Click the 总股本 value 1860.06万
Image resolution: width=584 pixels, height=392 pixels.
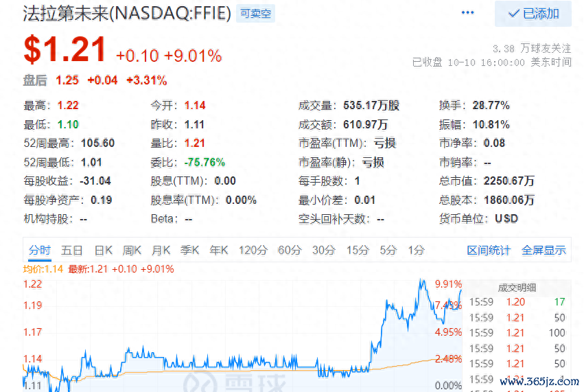coord(509,200)
